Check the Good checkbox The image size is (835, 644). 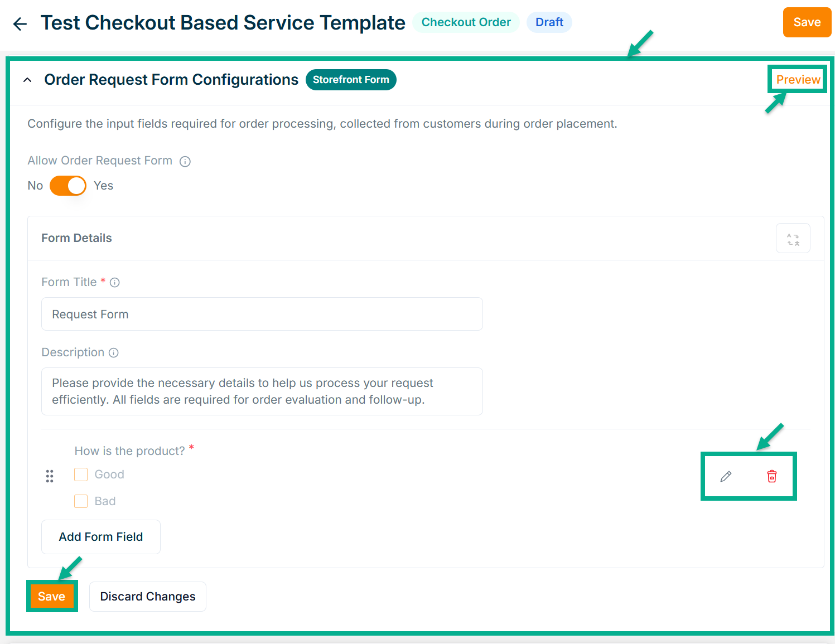81,474
